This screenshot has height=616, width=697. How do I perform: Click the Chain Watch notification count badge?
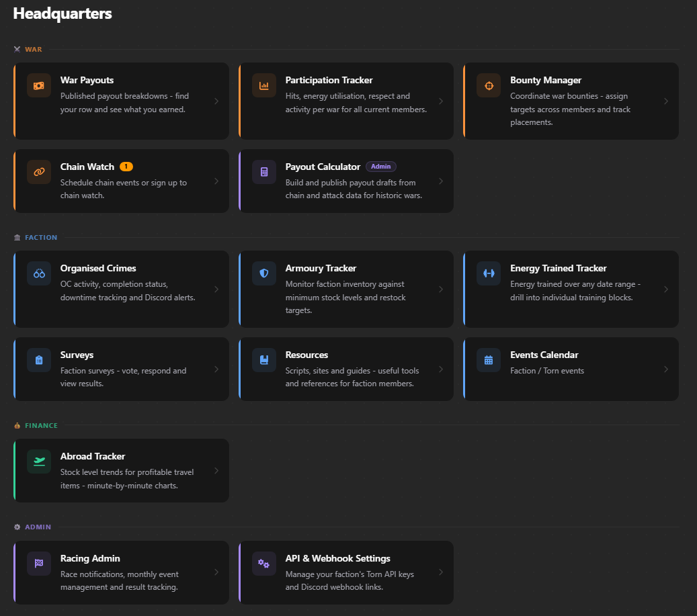point(126,167)
